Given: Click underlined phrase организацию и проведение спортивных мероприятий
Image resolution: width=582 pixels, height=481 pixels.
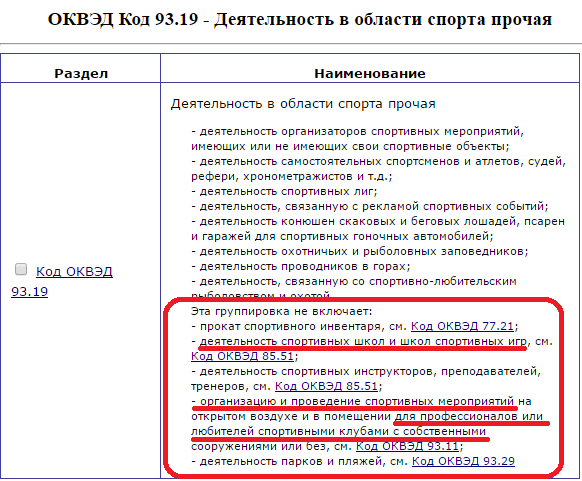Looking at the screenshot, I should pos(357,401).
